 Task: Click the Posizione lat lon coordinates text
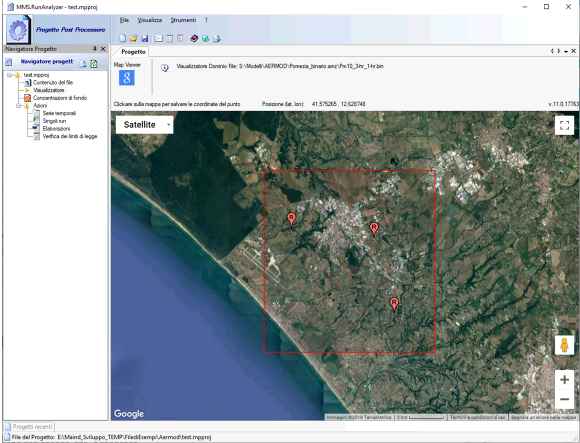314,104
